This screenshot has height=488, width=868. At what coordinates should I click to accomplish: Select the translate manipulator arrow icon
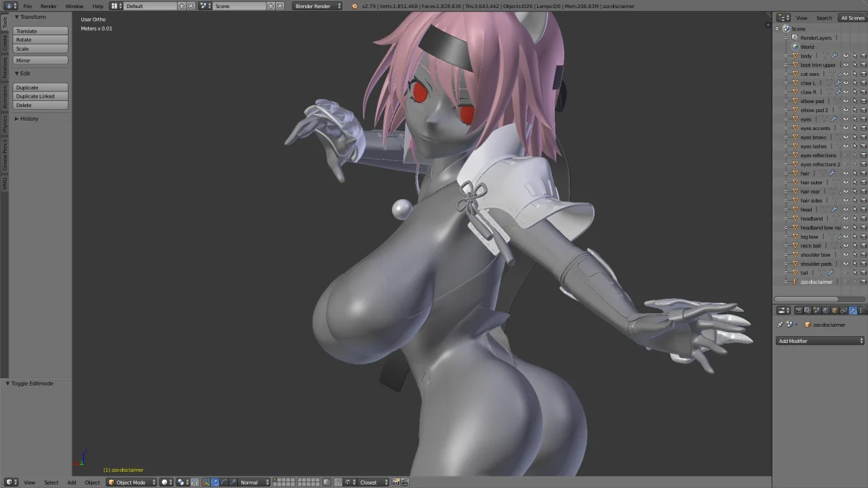pyautogui.click(x=215, y=483)
